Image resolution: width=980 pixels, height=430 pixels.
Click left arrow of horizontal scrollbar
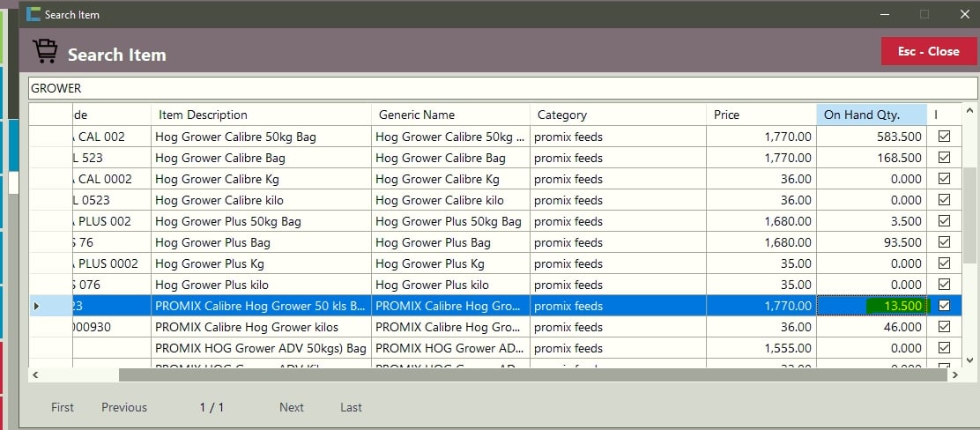36,374
